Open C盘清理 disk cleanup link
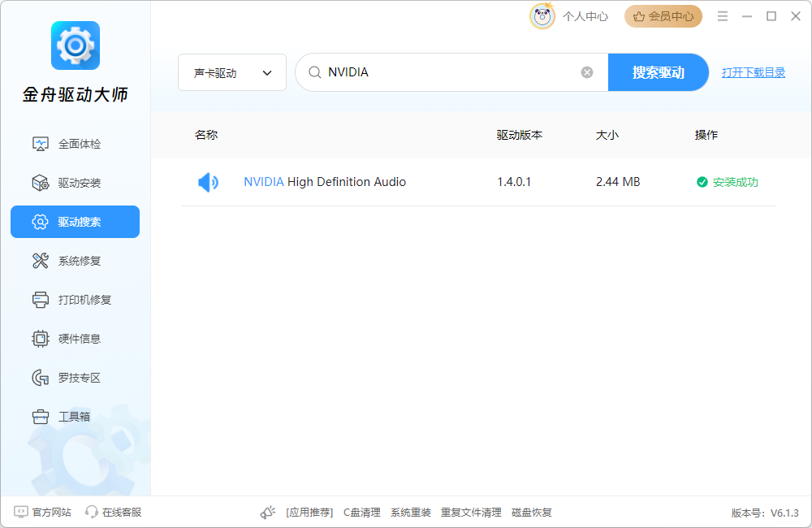The height and width of the screenshot is (528, 812). (x=362, y=513)
